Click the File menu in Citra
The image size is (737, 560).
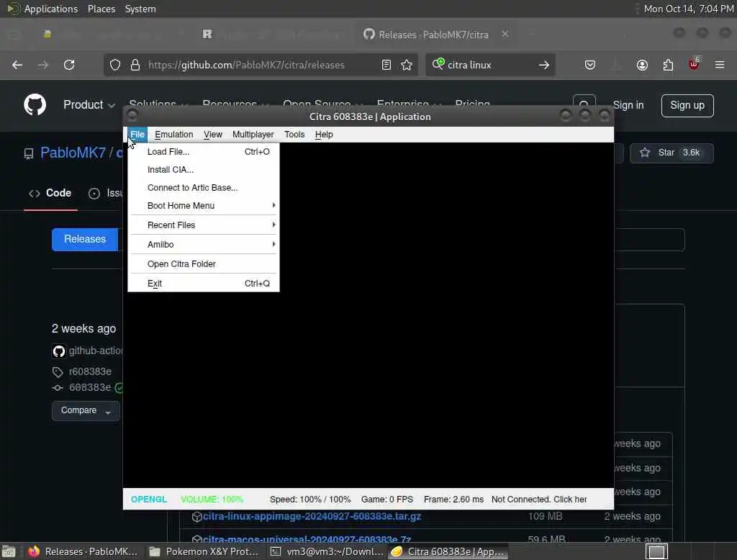tap(137, 135)
